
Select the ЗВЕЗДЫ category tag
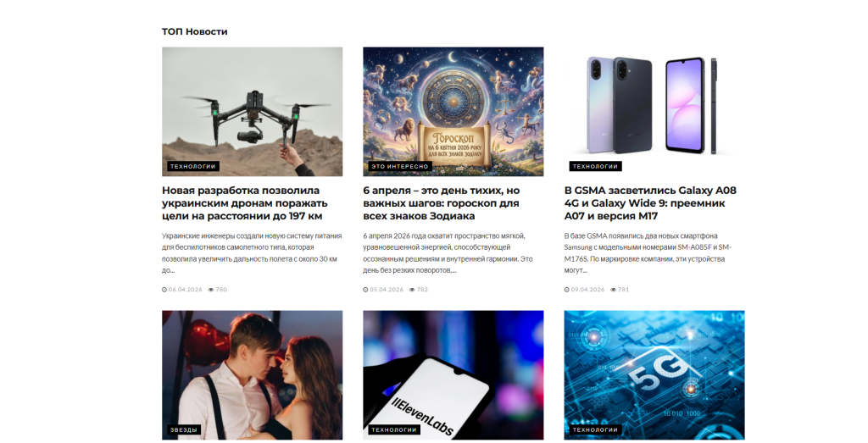pyautogui.click(x=184, y=429)
